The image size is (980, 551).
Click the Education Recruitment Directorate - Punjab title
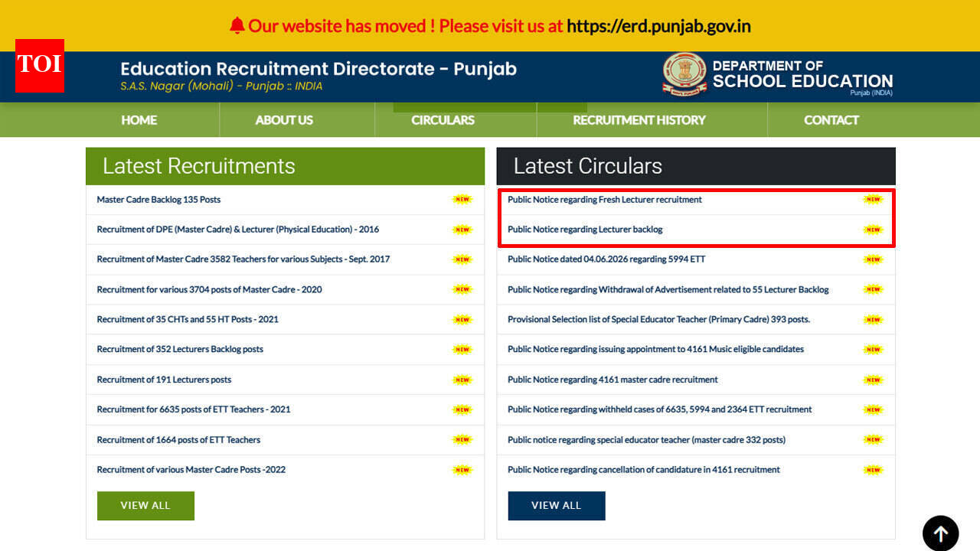point(318,69)
